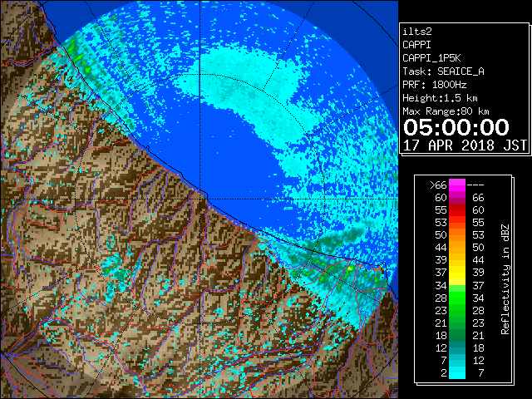
Task: Click the '2' lowest legend value
Action: (444, 373)
